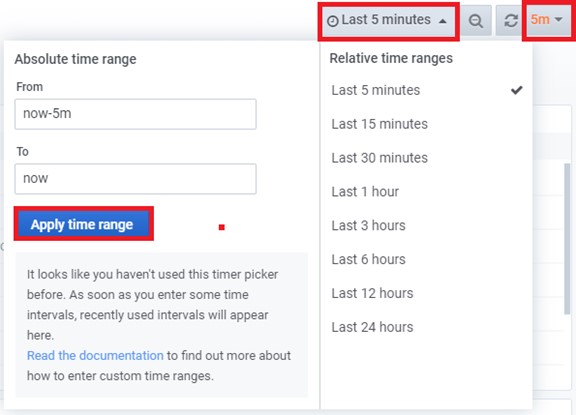Click the zoom out magnifier icon
Viewport: 576px width, 415px height.
pos(476,21)
